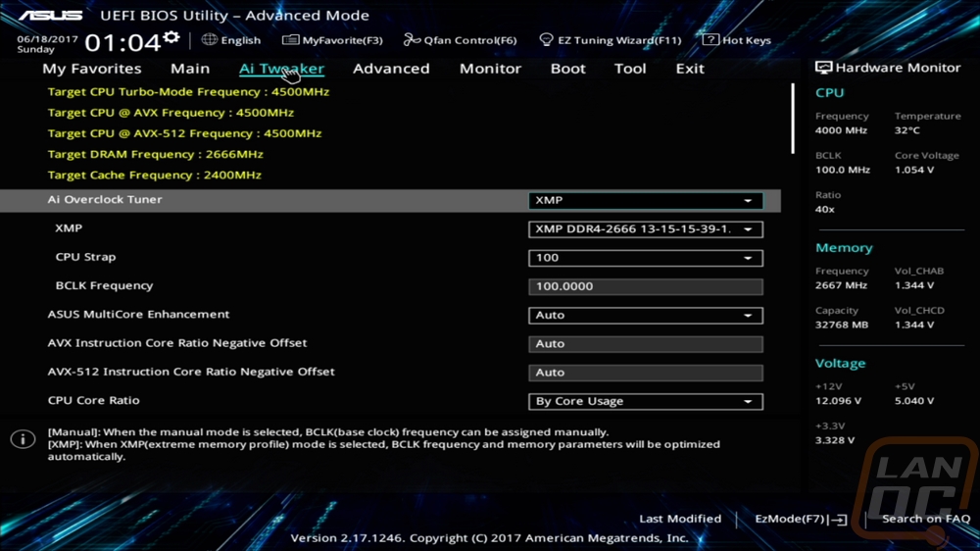Screen dimensions: 980x551
Task: Click the Hot Keys question icon
Action: point(710,40)
